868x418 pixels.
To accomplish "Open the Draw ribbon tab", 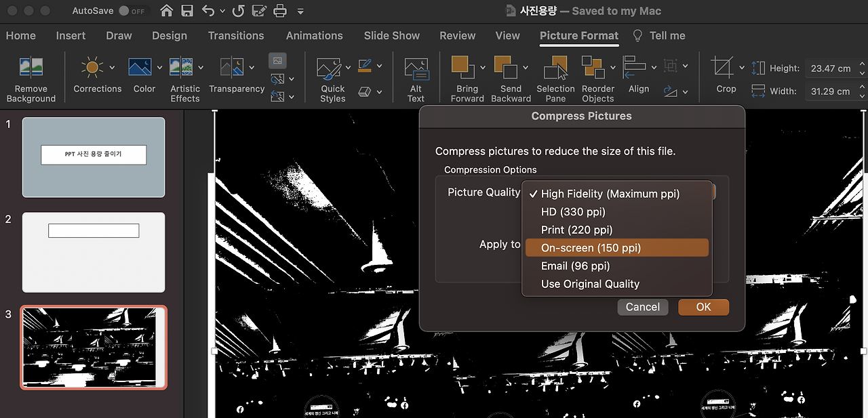I will coord(119,35).
